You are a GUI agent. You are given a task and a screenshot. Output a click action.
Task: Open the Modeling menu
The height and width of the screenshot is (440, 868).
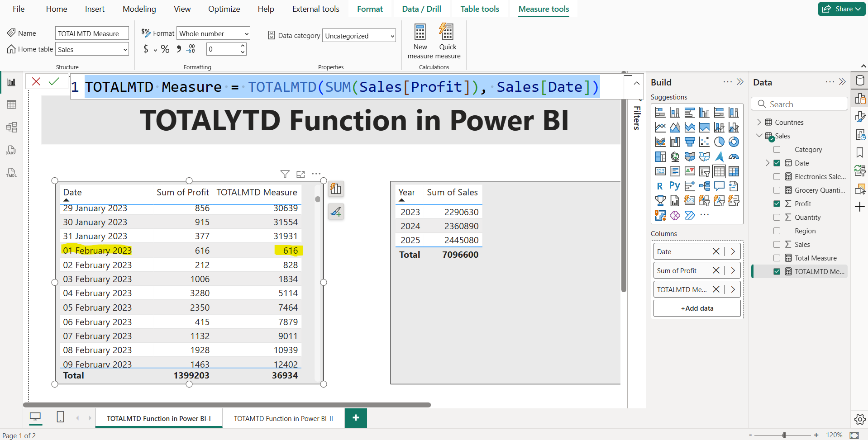(139, 9)
